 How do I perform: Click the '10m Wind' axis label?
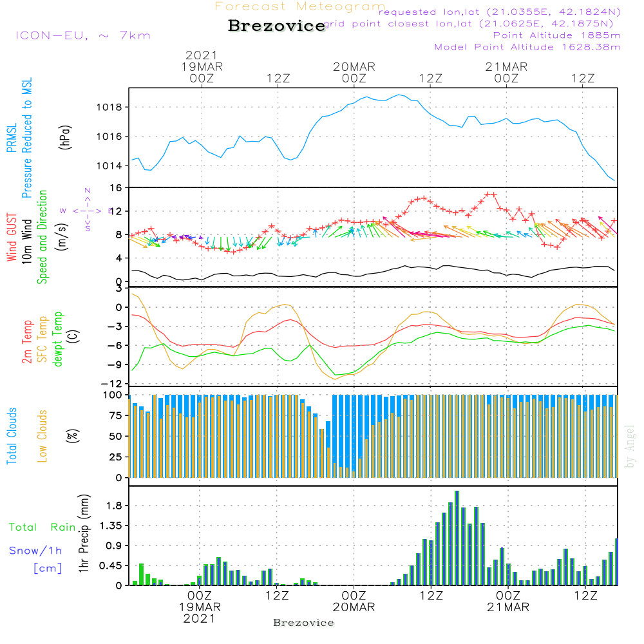(26, 241)
